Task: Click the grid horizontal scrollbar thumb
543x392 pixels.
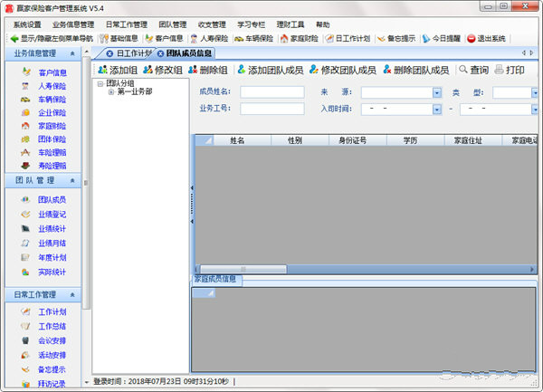Action: tap(243, 269)
